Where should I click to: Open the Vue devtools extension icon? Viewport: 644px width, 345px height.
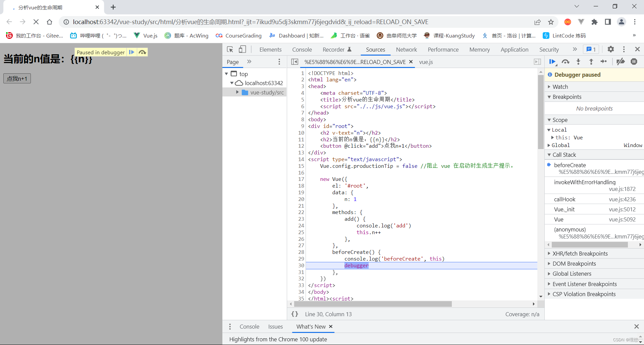coord(581,22)
